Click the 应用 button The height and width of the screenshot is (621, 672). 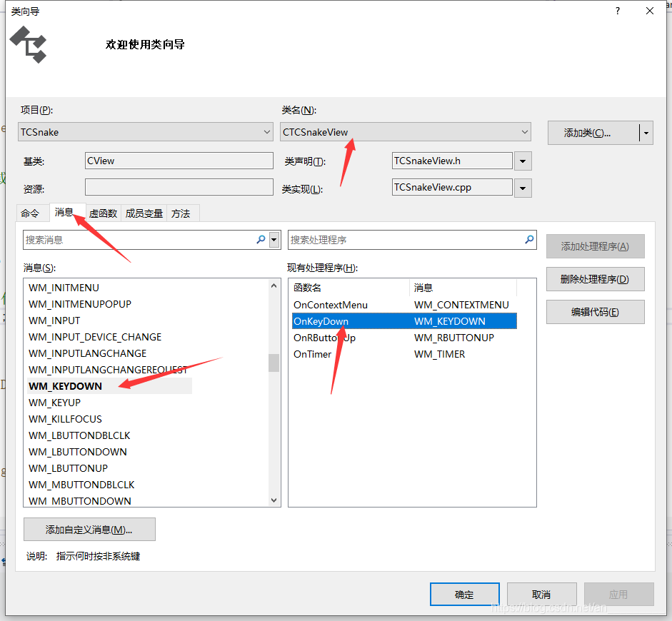coord(619,595)
